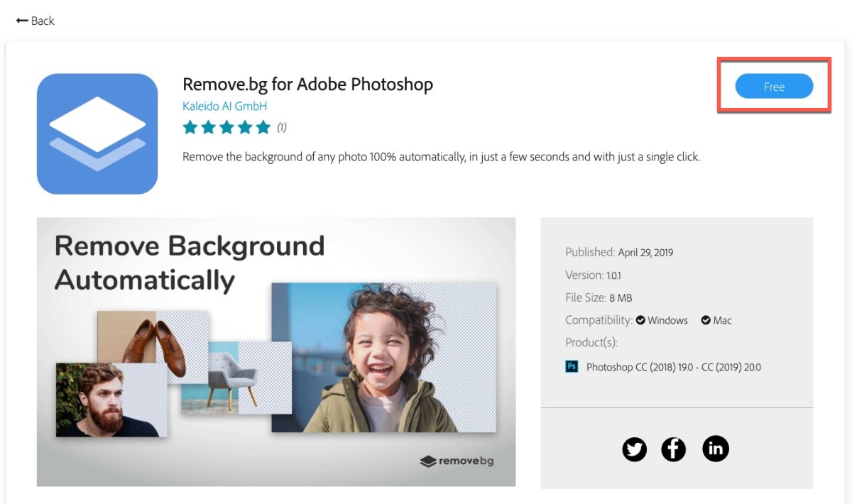Click the laughing child photo in preview
The image size is (852, 504).
(x=384, y=357)
